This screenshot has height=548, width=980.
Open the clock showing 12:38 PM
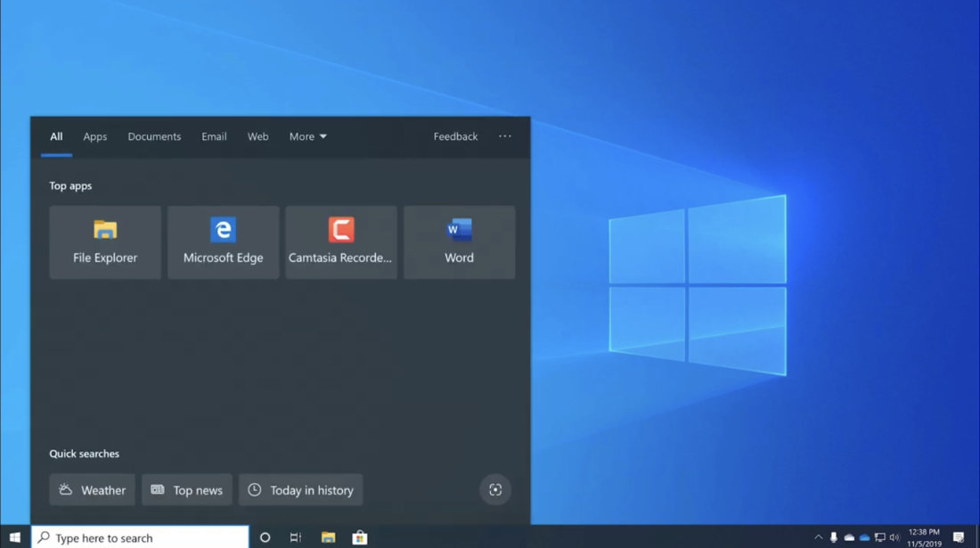924,537
